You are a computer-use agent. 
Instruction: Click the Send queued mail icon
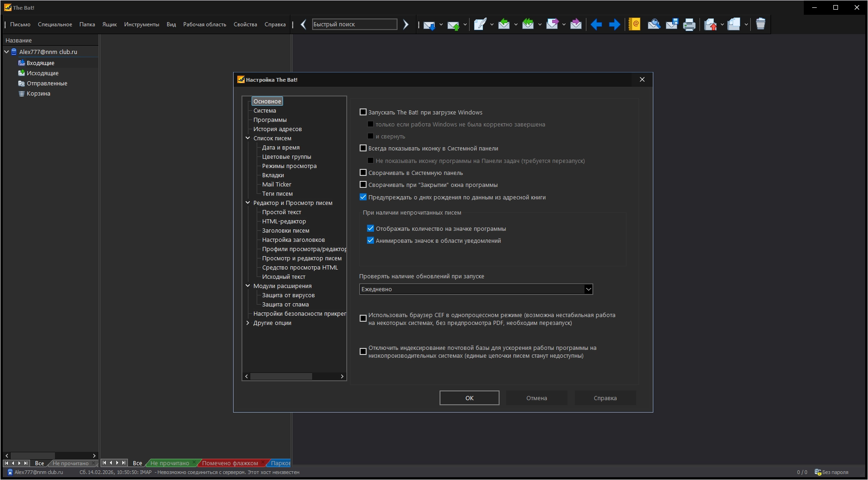[x=453, y=24]
